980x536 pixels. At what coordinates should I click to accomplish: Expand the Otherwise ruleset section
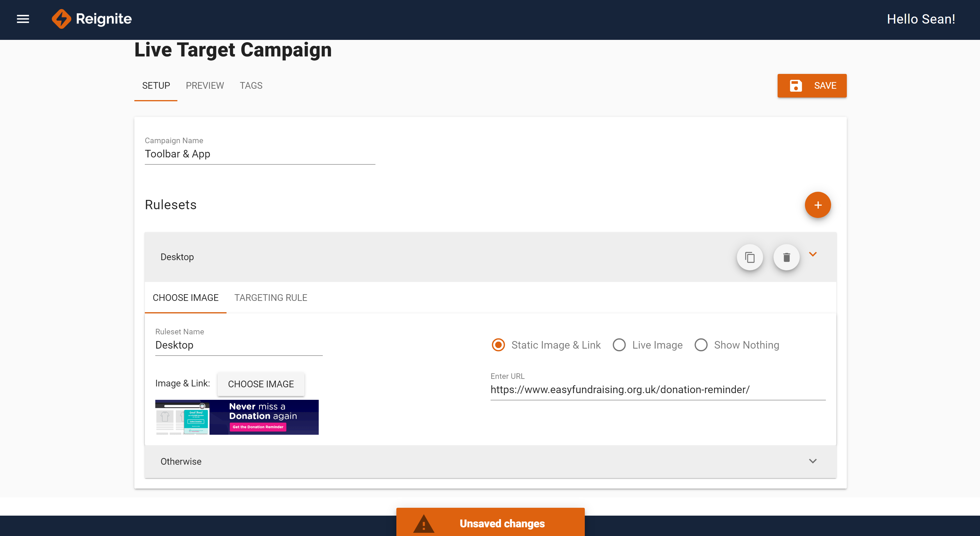coord(812,462)
